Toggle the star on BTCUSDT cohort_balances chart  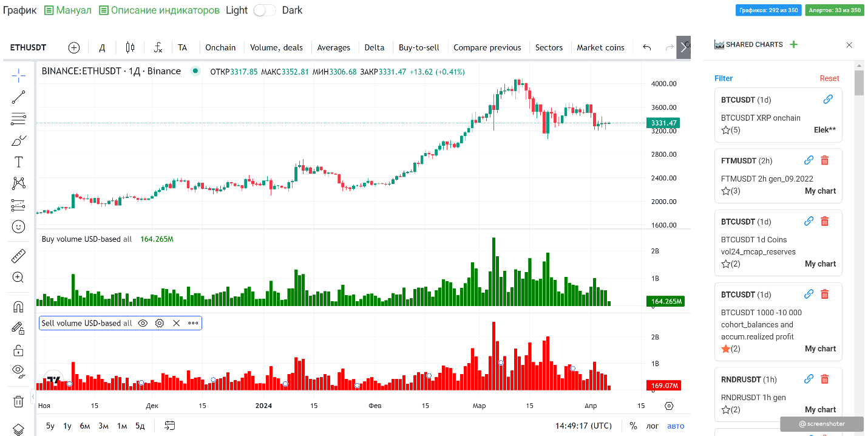725,349
